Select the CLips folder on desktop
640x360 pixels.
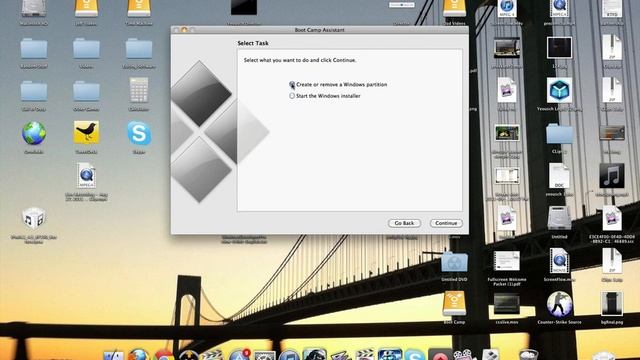click(559, 133)
